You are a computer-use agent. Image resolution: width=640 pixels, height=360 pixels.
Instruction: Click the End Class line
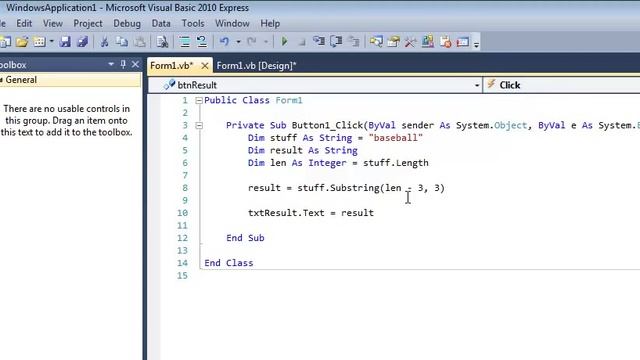(x=229, y=263)
